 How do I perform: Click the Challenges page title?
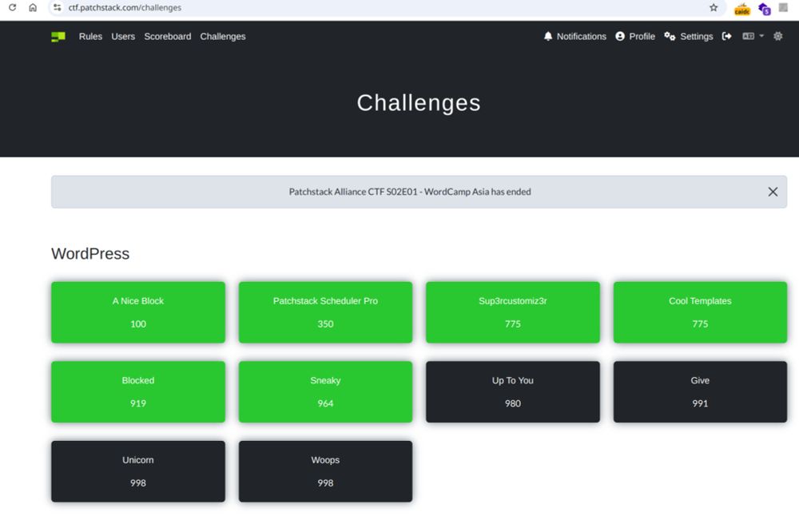tap(419, 103)
